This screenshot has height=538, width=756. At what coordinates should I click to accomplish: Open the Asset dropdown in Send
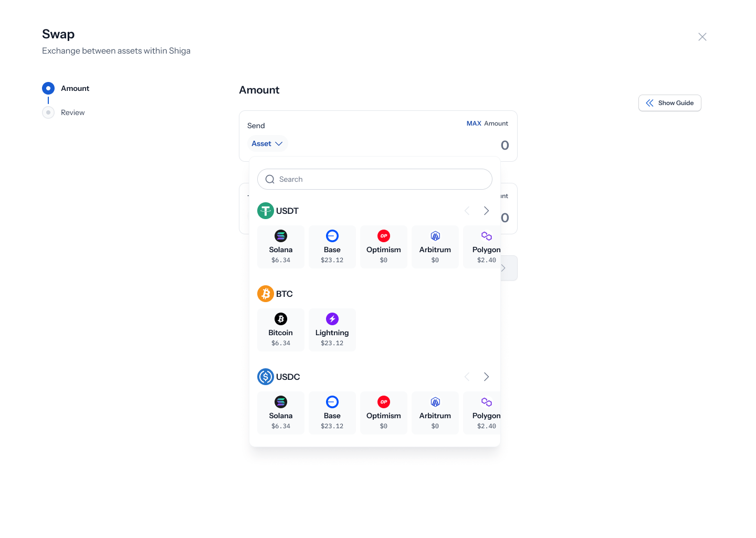coord(267,143)
